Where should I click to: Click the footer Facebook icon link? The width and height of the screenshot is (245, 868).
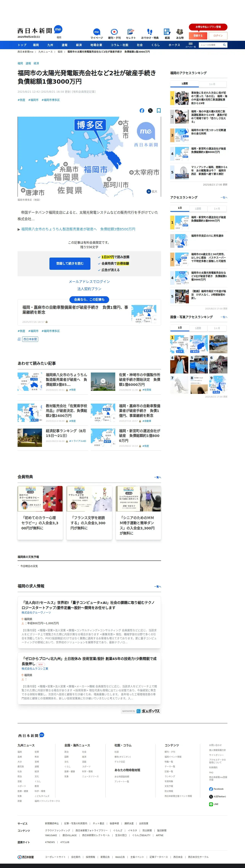tap(216, 789)
